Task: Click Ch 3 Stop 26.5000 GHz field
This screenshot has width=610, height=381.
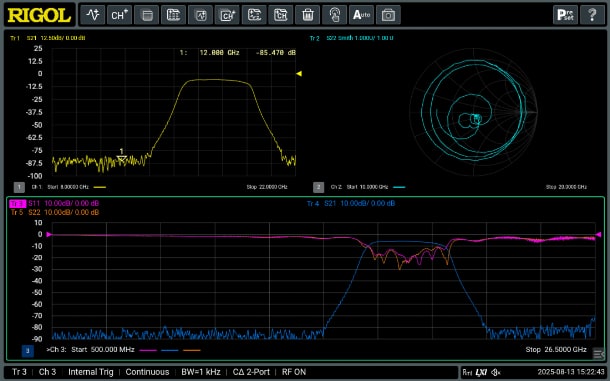Action: (x=556, y=350)
